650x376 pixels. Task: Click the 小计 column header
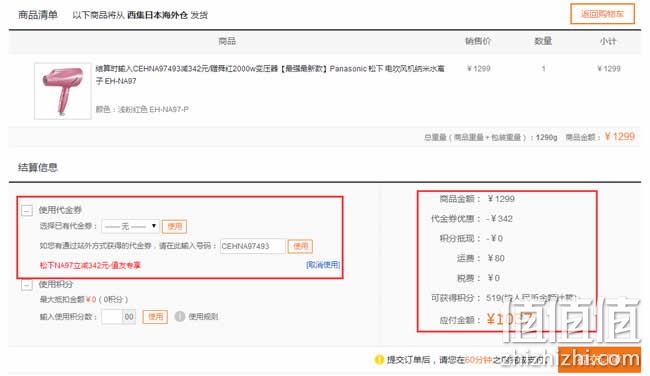pyautogui.click(x=608, y=41)
